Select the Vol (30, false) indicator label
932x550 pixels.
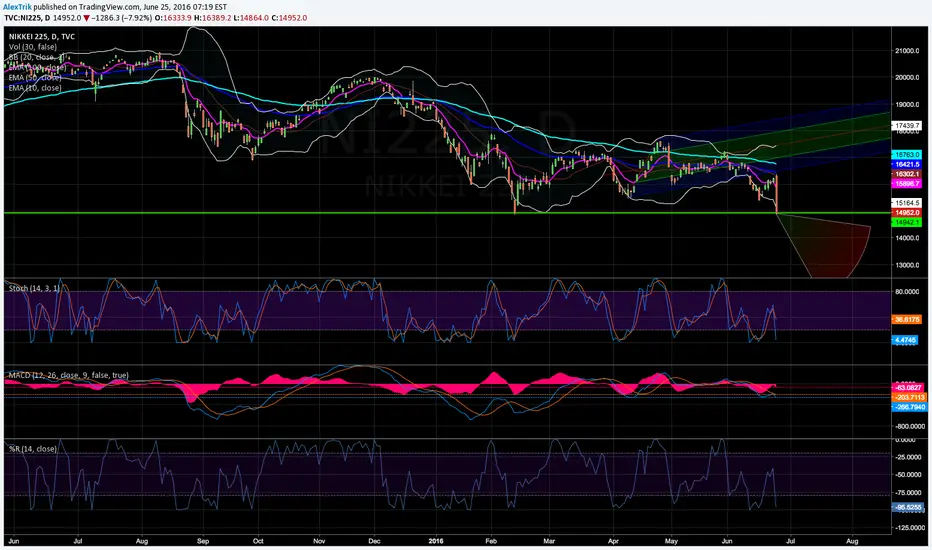click(33, 46)
